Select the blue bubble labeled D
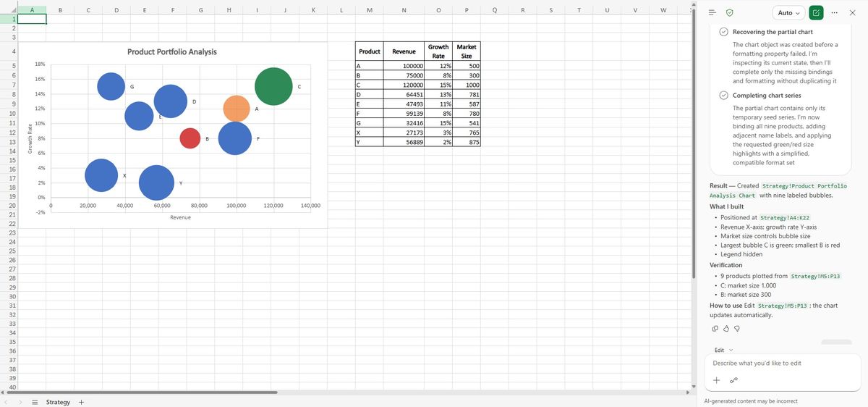The image size is (868, 407). click(x=171, y=101)
